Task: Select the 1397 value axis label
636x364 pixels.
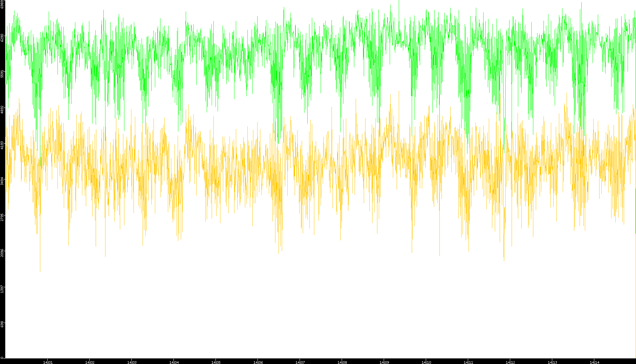Action: coord(2,289)
